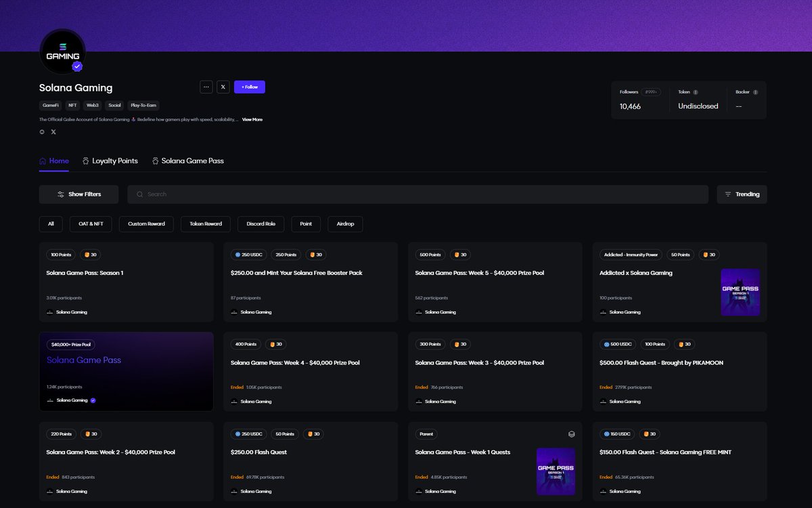Click the Web3 tag
Screen dimensions: 812x508
click(93, 106)
